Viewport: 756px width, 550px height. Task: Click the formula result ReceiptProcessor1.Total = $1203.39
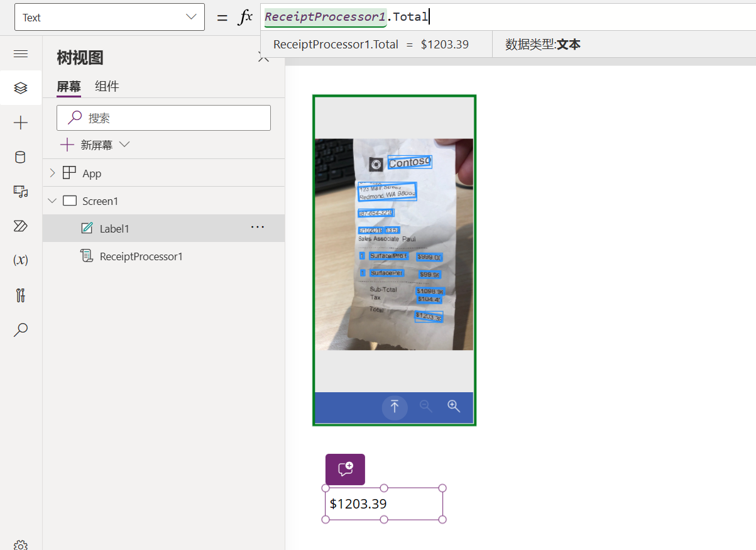pyautogui.click(x=371, y=45)
